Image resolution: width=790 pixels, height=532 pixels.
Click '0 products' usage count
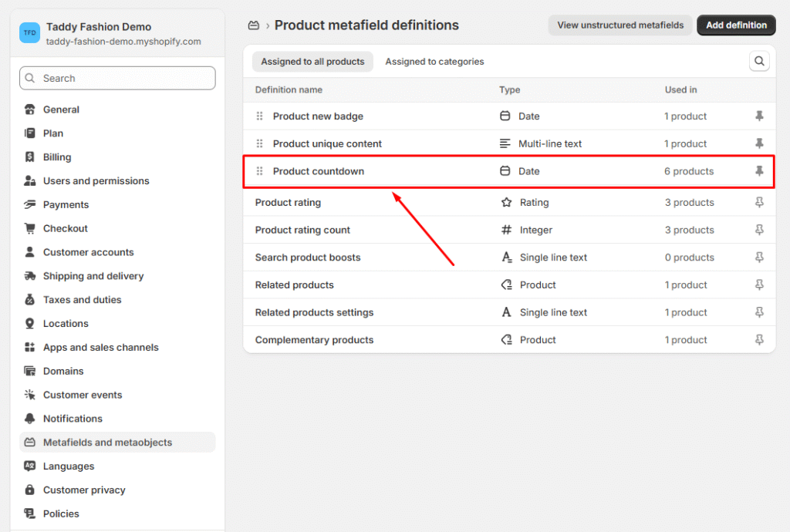click(x=689, y=258)
